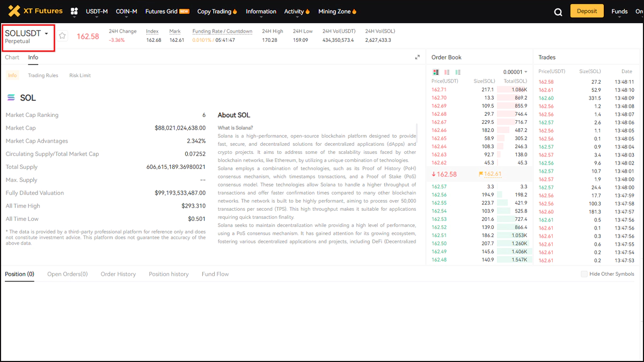Screen dimensions: 644x362
Task: Click the About SOL heading
Action: pyautogui.click(x=234, y=115)
